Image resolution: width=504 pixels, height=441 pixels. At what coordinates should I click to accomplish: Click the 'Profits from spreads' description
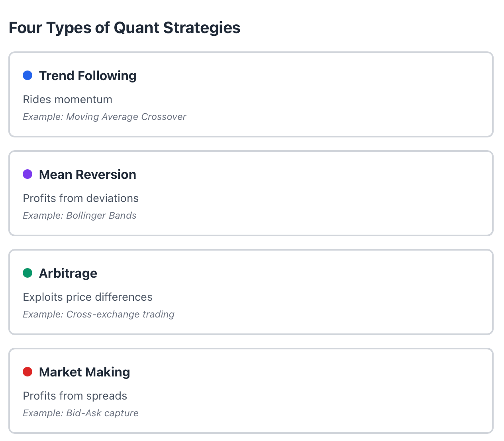pos(75,396)
